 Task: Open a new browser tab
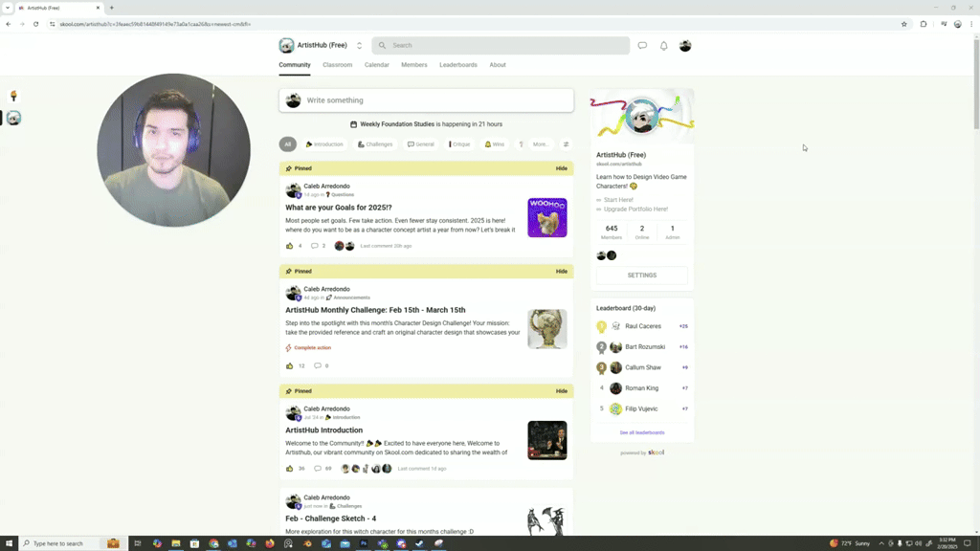click(x=112, y=8)
